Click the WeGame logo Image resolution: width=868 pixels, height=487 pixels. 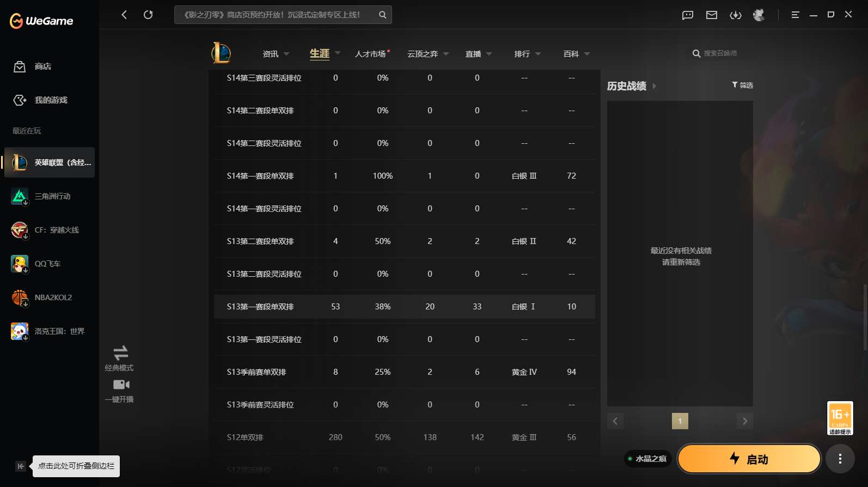41,21
